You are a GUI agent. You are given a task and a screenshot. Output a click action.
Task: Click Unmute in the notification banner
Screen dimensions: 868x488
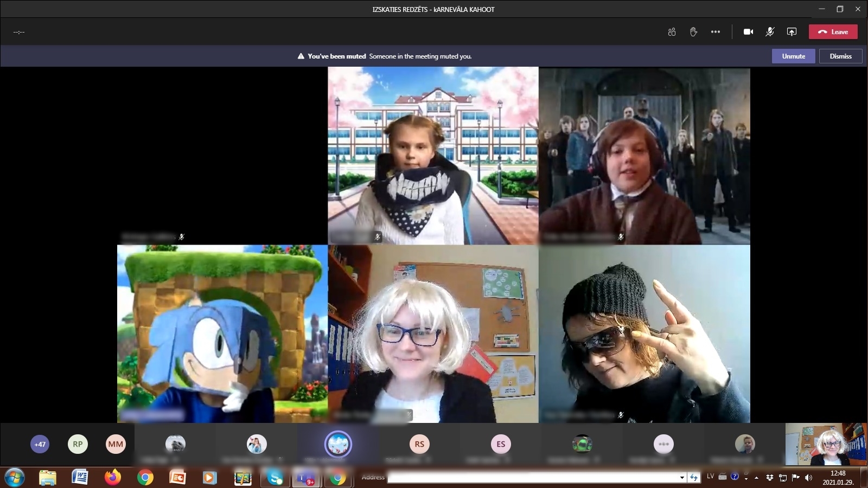click(x=793, y=56)
